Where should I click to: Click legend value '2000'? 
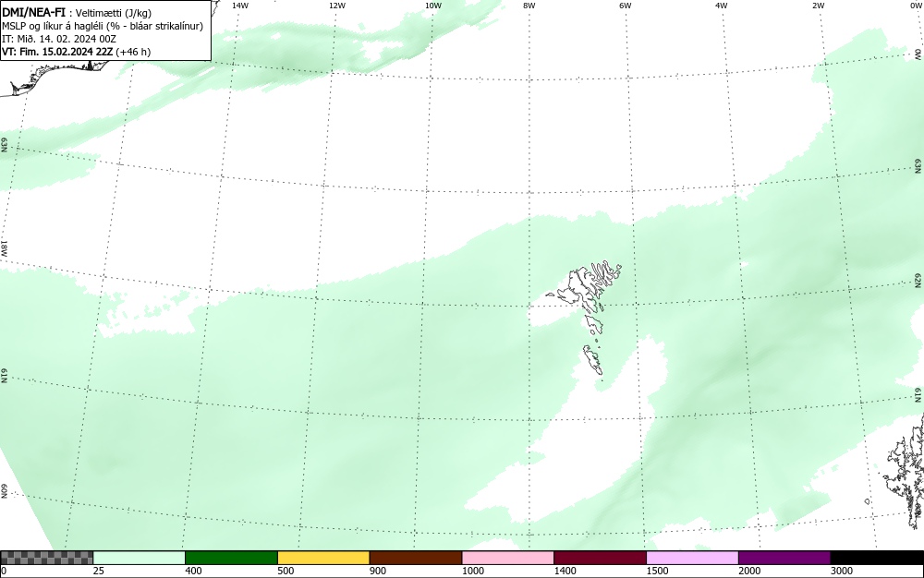pyautogui.click(x=749, y=571)
